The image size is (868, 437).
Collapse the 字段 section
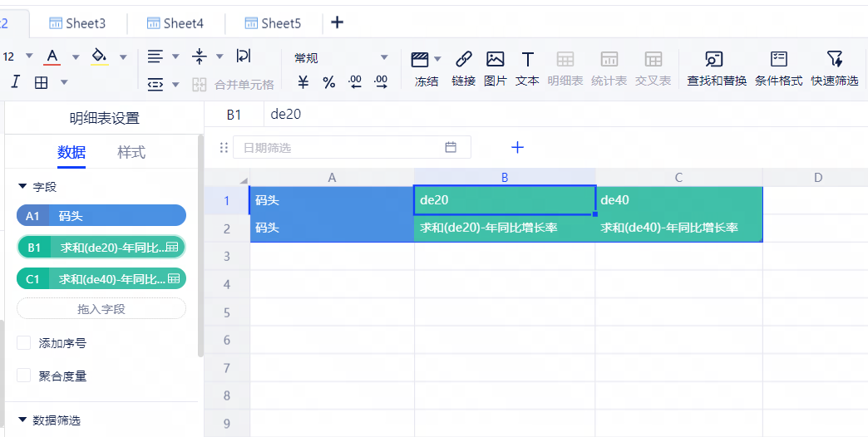point(22,187)
